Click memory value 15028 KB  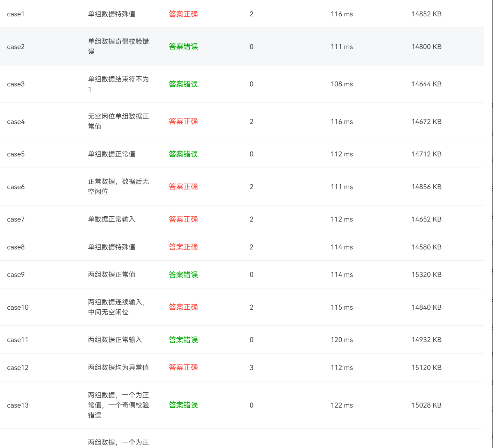click(426, 405)
